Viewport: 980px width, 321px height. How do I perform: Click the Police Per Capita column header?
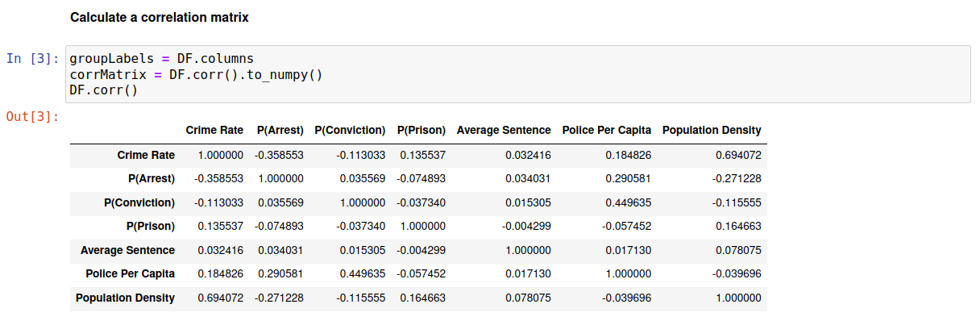click(x=607, y=130)
